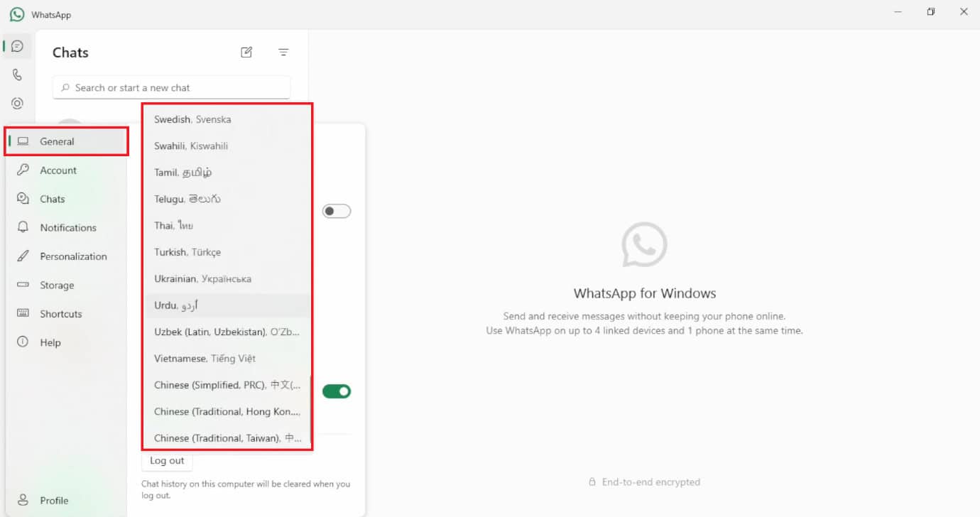This screenshot has height=517, width=980.
Task: Click the Storage drive icon
Action: coord(23,285)
